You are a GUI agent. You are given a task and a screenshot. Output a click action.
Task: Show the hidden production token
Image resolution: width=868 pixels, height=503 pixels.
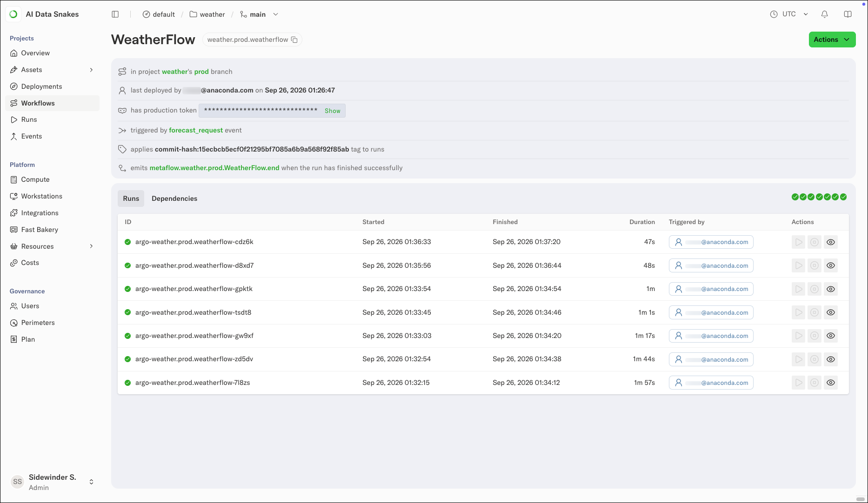pos(332,111)
